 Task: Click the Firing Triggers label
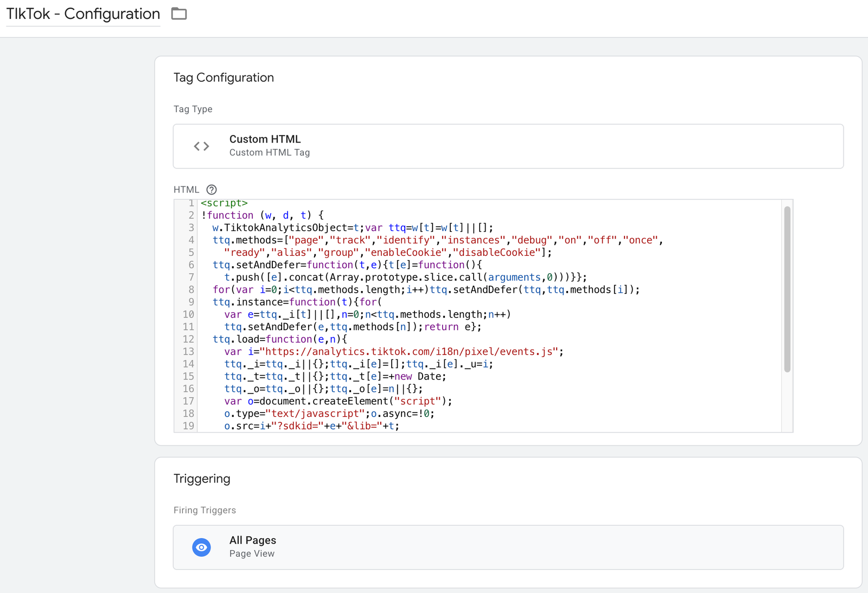(x=205, y=510)
